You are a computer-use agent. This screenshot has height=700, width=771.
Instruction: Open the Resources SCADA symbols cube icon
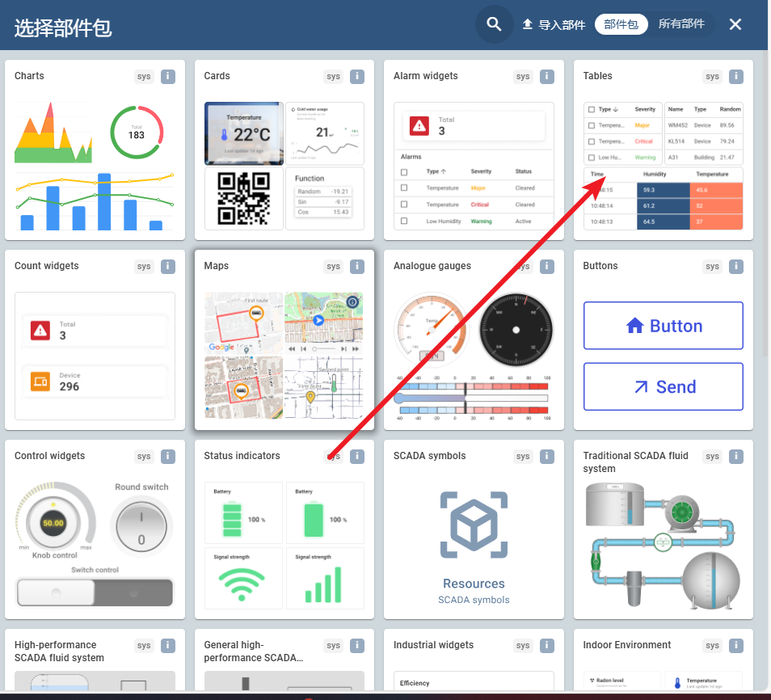tap(474, 525)
